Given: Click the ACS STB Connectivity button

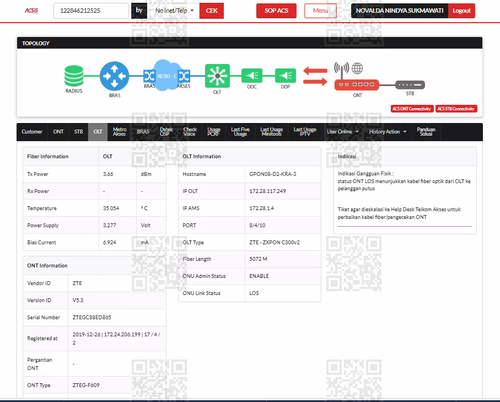Looking at the screenshot, I should point(456,109).
